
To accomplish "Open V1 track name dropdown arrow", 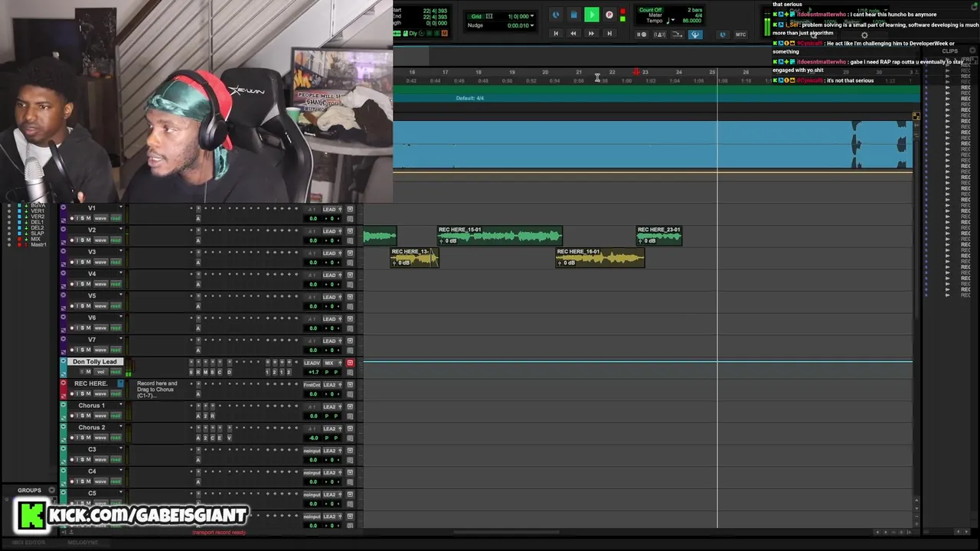I will click(120, 207).
